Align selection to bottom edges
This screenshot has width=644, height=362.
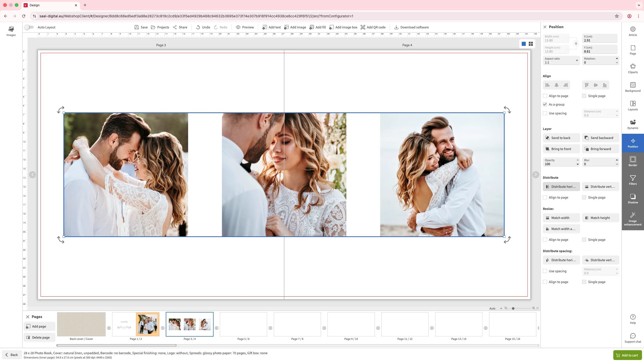pos(605,85)
